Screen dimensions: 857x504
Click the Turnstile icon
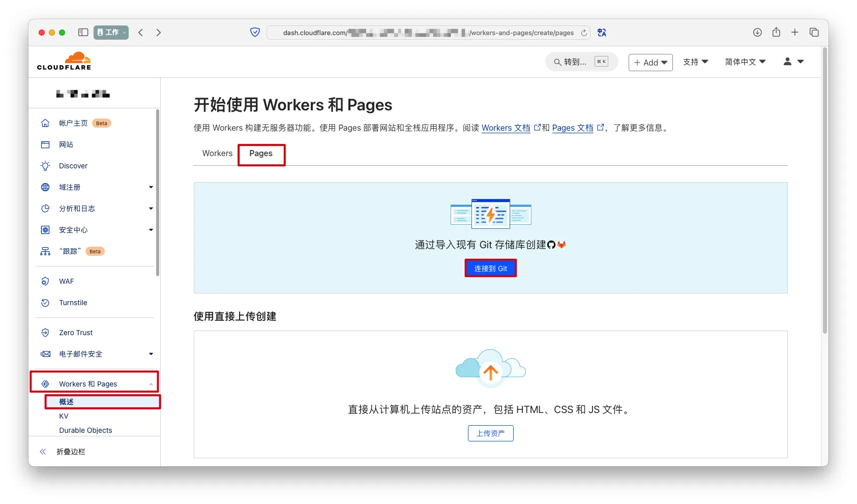point(45,303)
